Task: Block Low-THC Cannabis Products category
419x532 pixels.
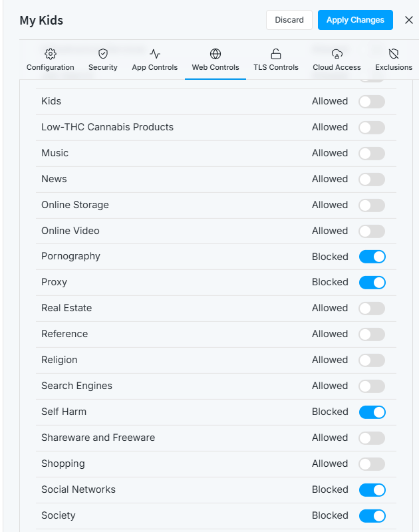Action: pyautogui.click(x=372, y=128)
